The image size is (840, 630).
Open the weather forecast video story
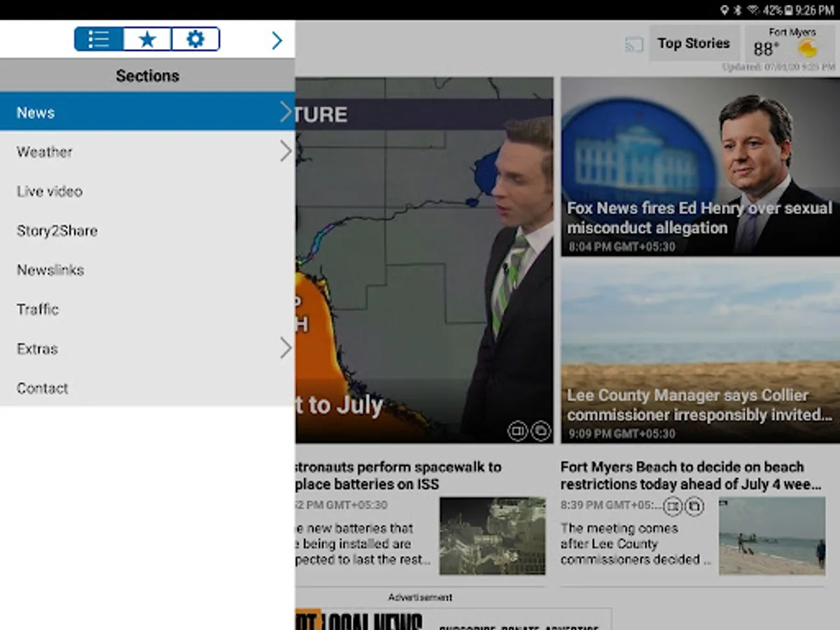coord(424,260)
